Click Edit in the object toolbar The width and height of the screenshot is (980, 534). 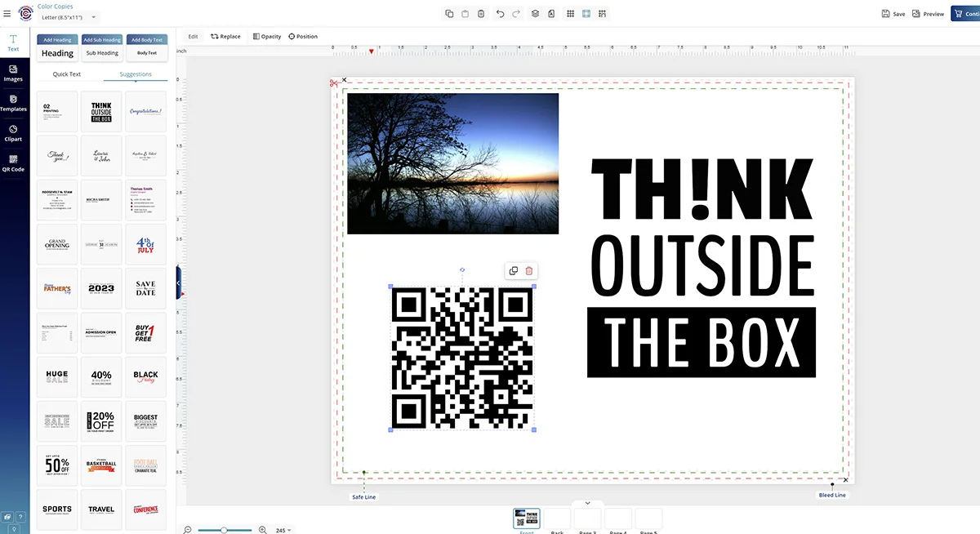coord(193,37)
